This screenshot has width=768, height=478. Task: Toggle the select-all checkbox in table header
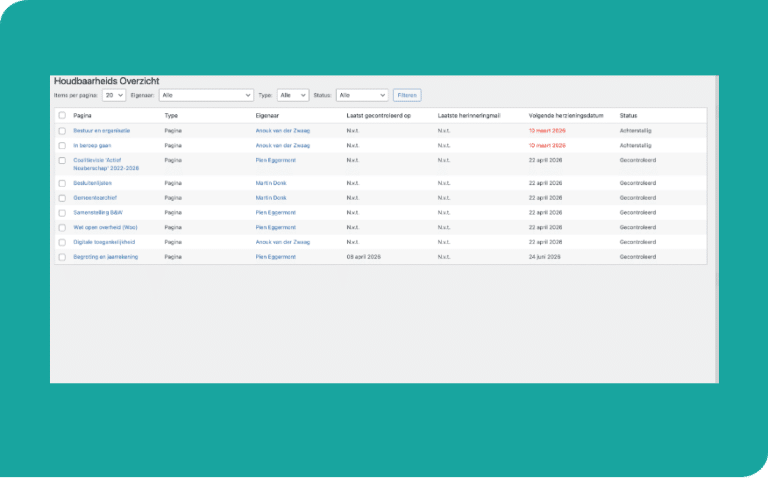coord(62,115)
